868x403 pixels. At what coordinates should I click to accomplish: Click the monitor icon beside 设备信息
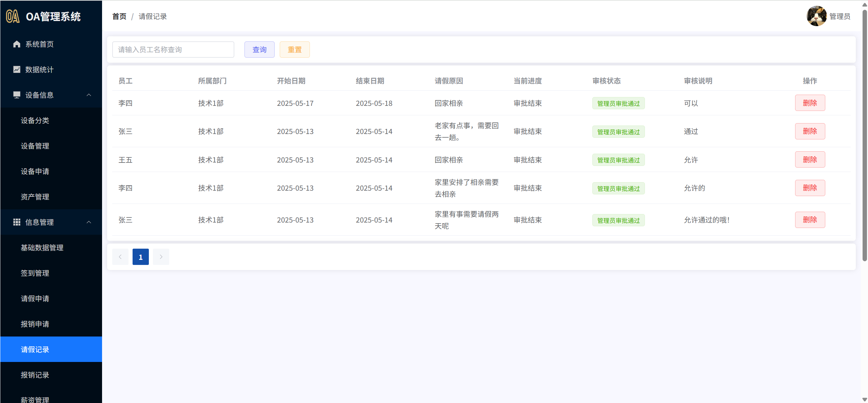pos(17,95)
